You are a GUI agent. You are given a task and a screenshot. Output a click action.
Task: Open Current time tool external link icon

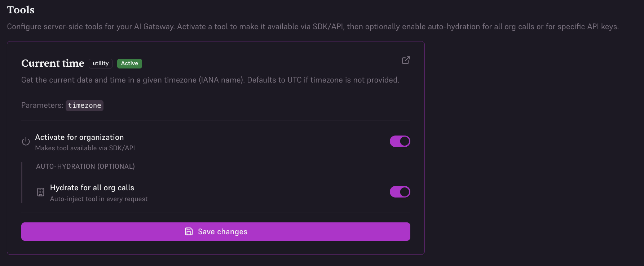(406, 60)
